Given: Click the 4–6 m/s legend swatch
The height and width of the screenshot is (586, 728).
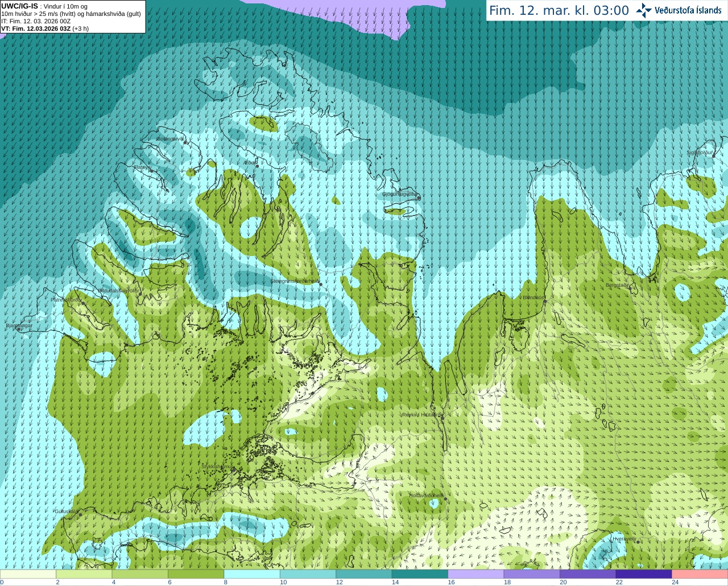Looking at the screenshot, I should [x=140, y=573].
